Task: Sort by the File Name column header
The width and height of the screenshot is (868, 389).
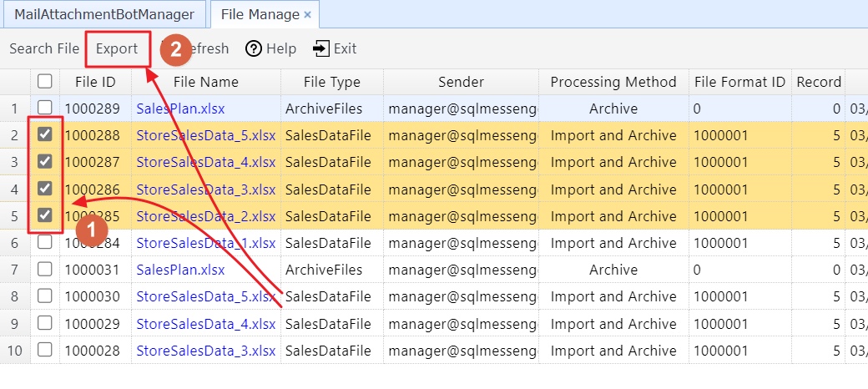Action: [x=206, y=82]
